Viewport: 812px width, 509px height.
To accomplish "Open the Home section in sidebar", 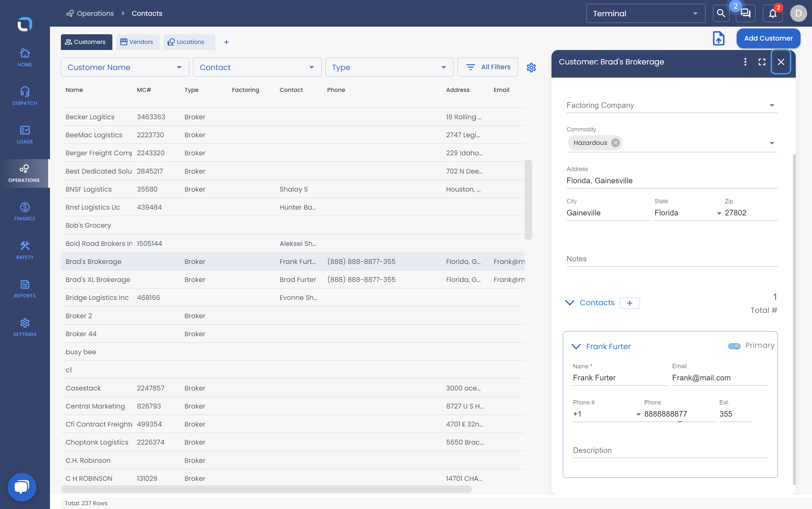I will [x=25, y=58].
